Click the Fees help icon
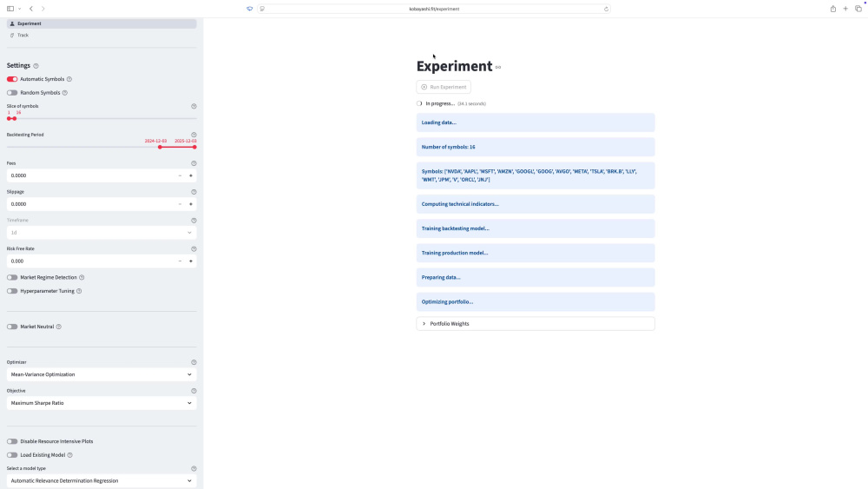The height and width of the screenshot is (489, 868). coord(194,163)
